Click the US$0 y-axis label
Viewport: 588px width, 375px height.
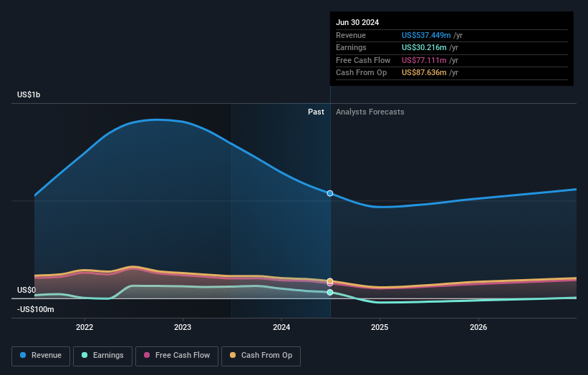(x=26, y=290)
